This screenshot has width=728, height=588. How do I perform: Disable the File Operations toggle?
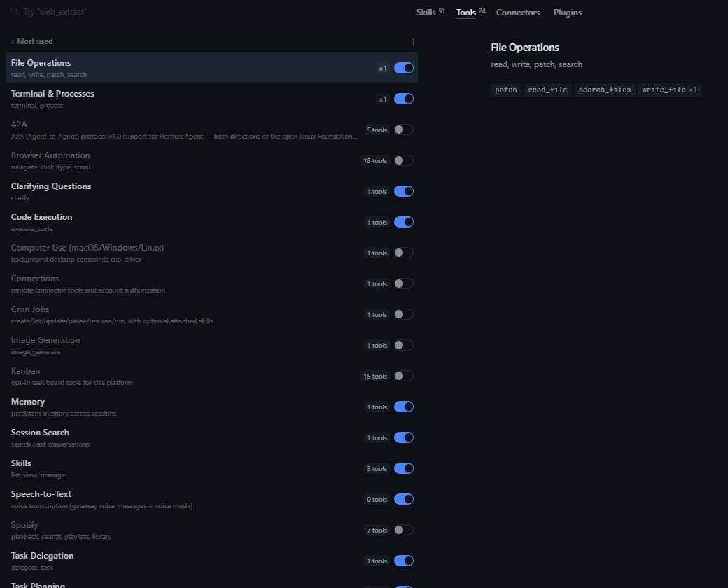403,68
